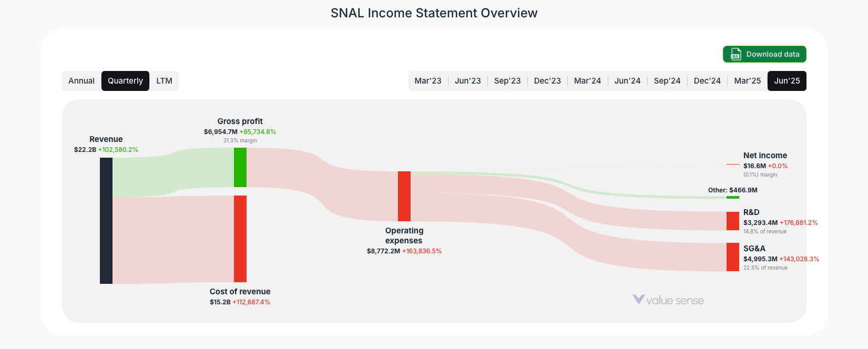
Task: Select the Mar'23 quarter tab
Action: [x=428, y=80]
